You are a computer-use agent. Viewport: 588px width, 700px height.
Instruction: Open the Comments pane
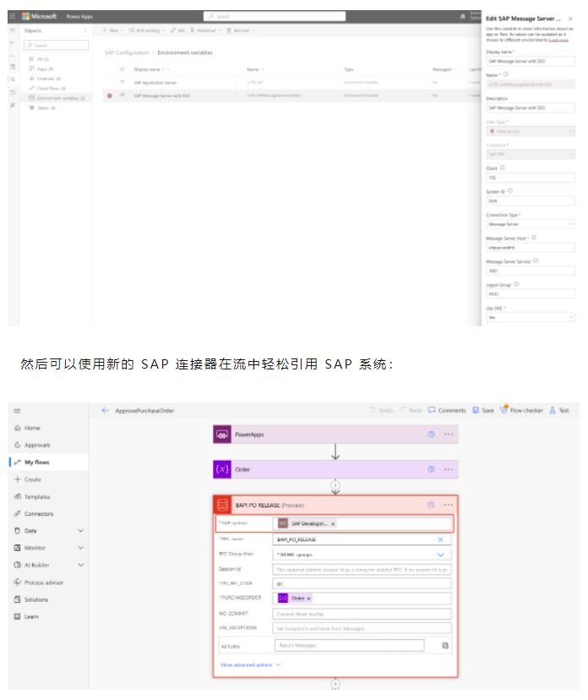[447, 410]
